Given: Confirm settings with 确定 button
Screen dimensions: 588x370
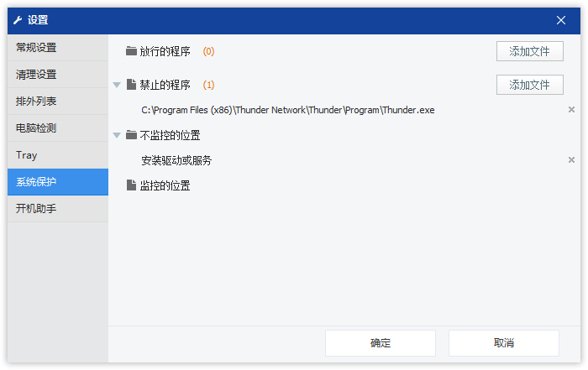Looking at the screenshot, I should 381,343.
